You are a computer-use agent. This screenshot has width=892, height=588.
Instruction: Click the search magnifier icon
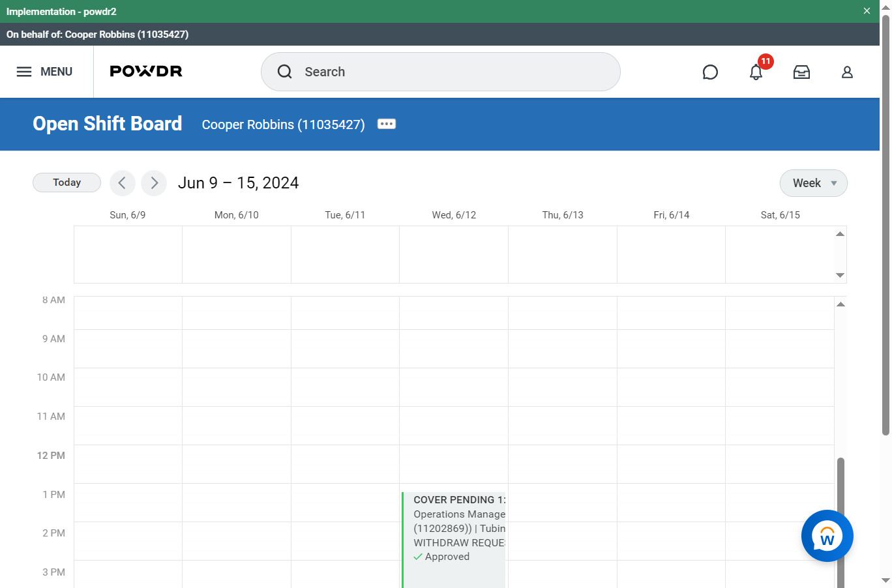(x=285, y=72)
